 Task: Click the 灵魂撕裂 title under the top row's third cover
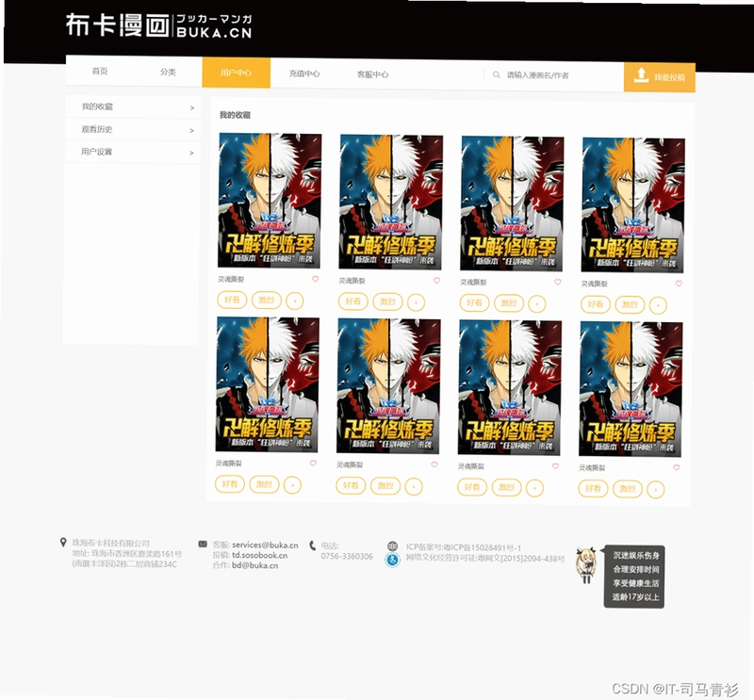pos(473,282)
